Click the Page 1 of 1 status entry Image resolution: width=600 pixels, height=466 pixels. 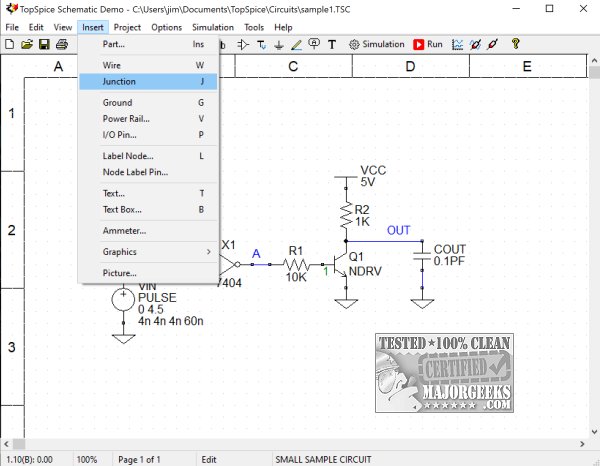pos(139,459)
